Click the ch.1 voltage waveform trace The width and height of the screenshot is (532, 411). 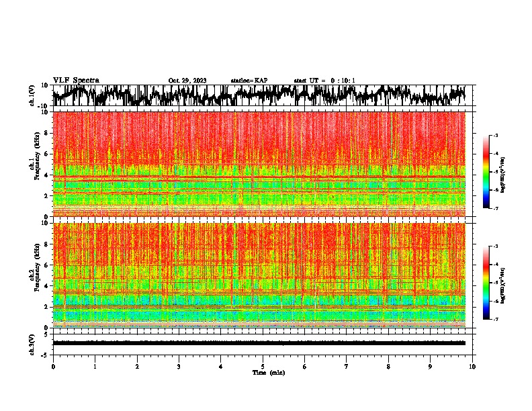click(259, 95)
